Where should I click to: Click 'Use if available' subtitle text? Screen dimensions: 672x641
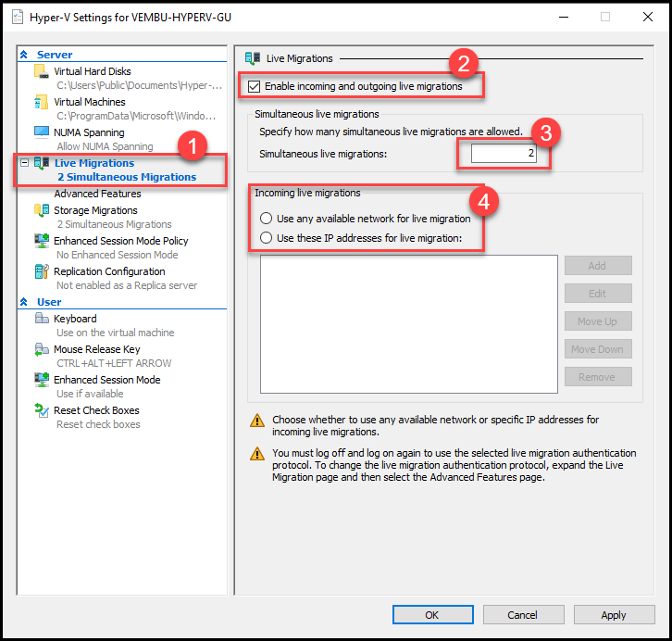[90, 394]
